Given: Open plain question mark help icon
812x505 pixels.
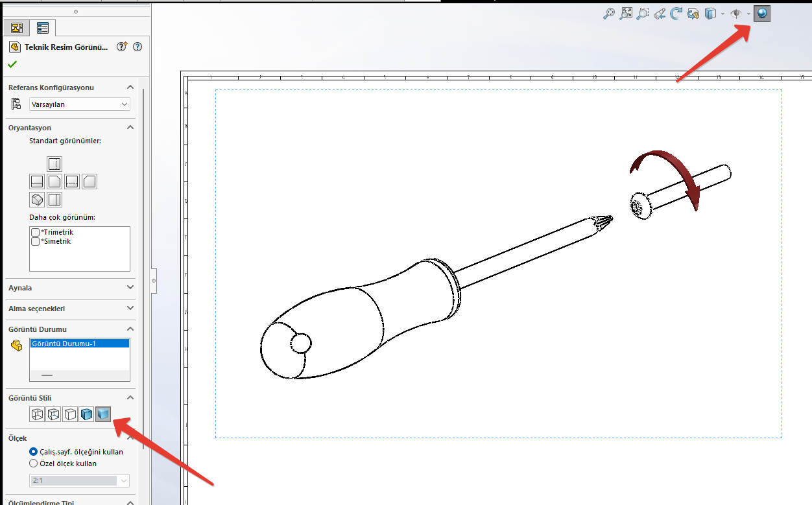Looking at the screenshot, I should click(x=137, y=47).
